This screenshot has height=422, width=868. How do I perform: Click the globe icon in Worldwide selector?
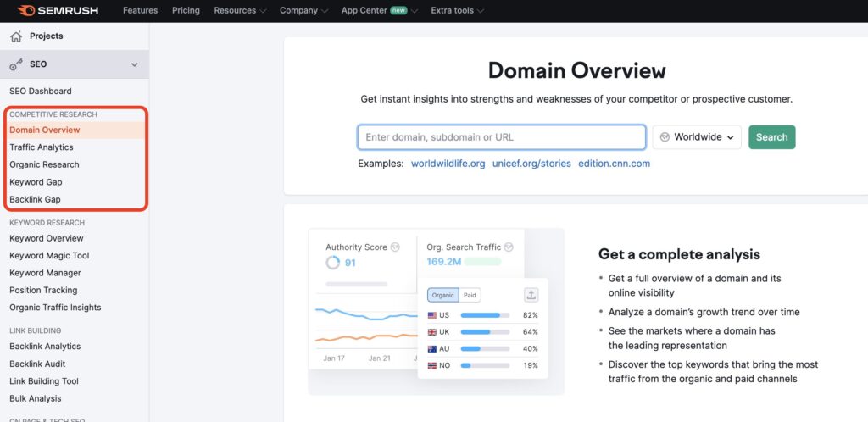pyautogui.click(x=665, y=137)
